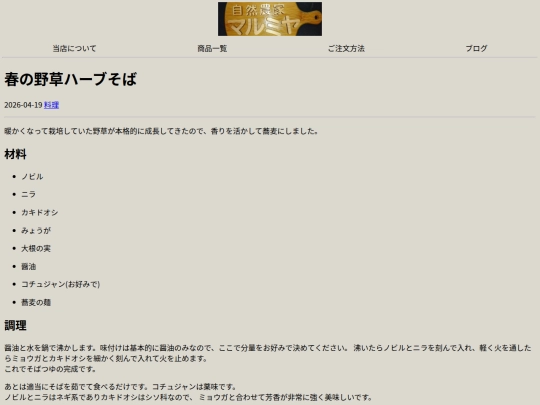Click the line starting あとは適当にそばを
Viewport: 540px width, 405px height.
(x=120, y=387)
